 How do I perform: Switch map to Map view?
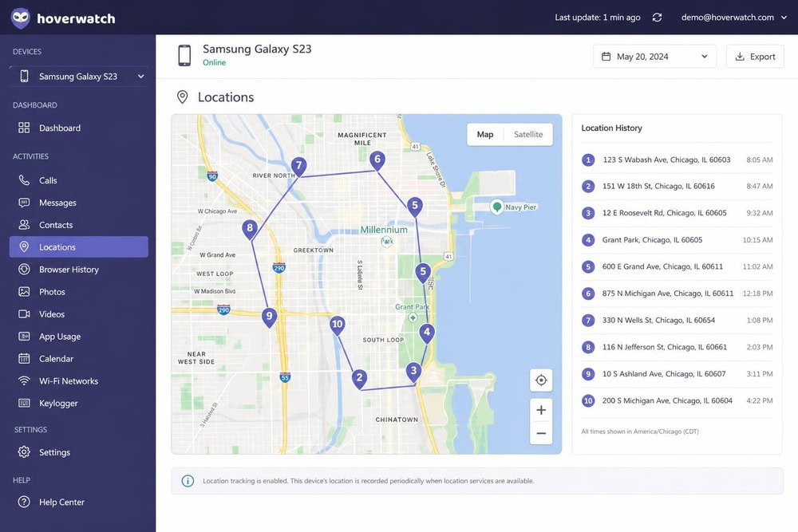click(485, 134)
